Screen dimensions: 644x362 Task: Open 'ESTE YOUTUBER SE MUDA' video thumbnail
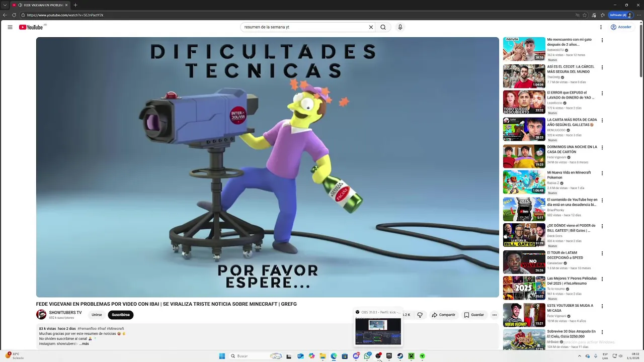click(x=524, y=315)
